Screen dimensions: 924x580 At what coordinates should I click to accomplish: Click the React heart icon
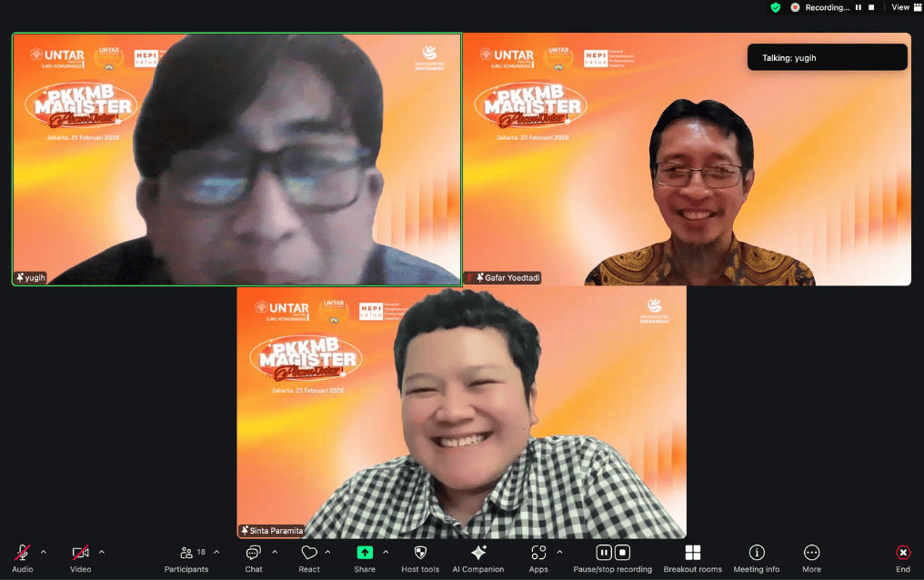click(x=309, y=553)
